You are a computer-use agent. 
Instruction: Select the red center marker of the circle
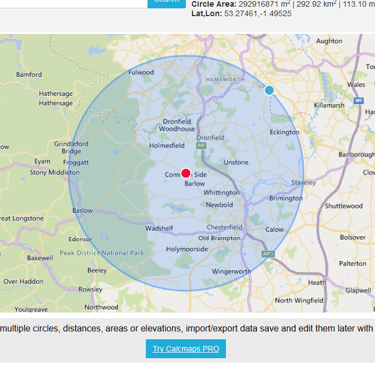pos(186,173)
